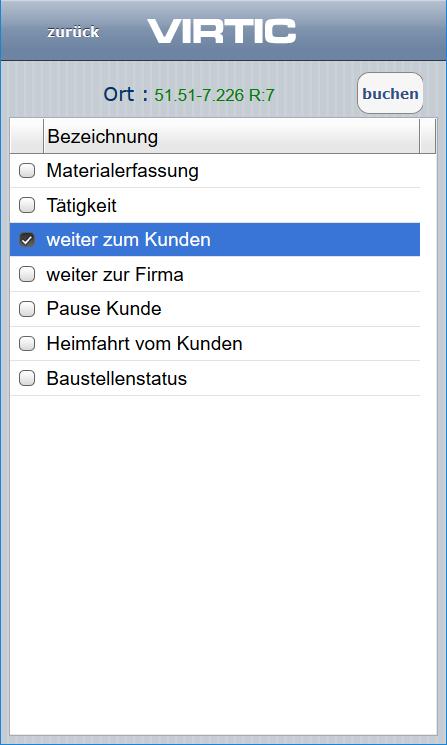Click the green Ort coordinates text
The image size is (447, 745).
coord(214,96)
